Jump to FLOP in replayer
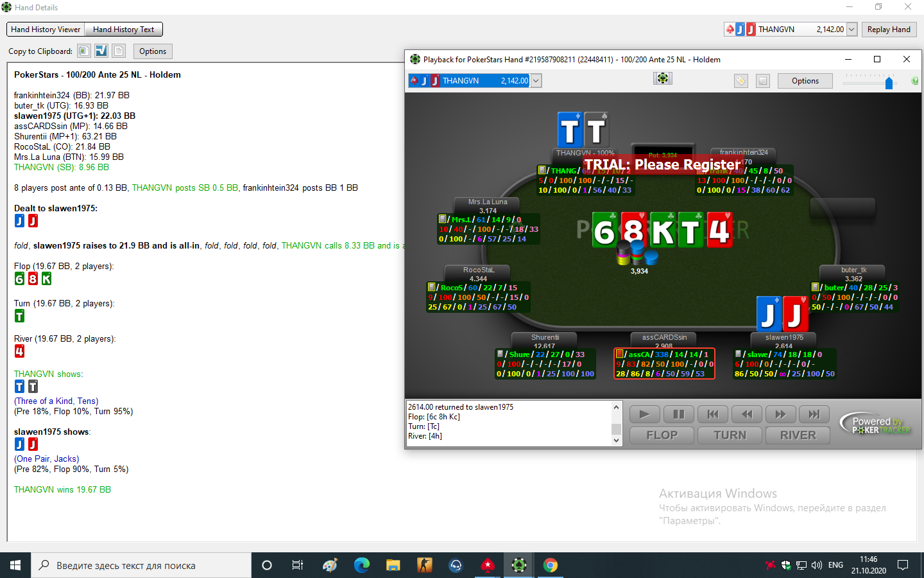 [662, 435]
